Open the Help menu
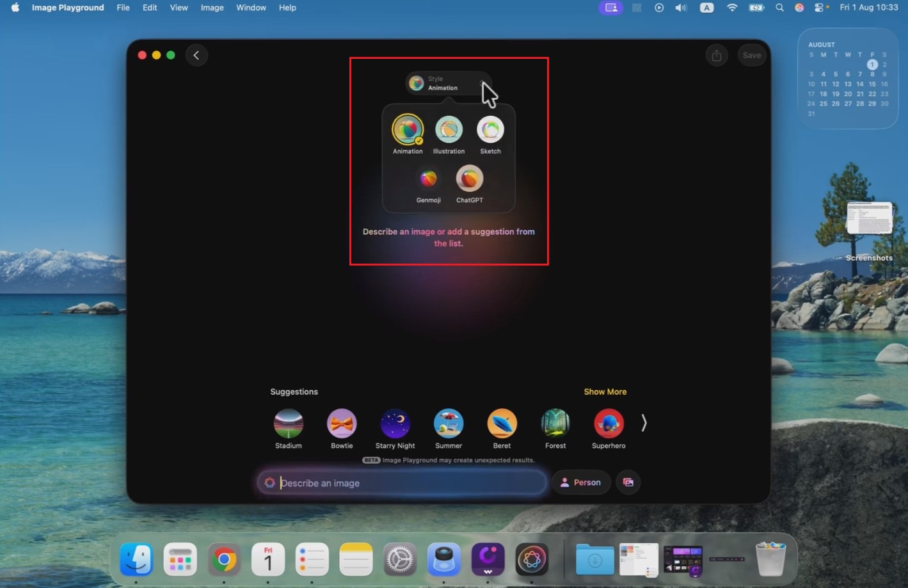Screen dimensions: 908x588 [x=287, y=8]
